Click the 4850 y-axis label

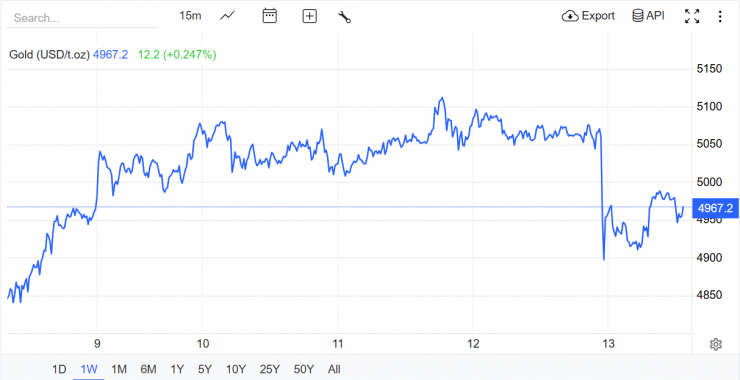tap(709, 296)
